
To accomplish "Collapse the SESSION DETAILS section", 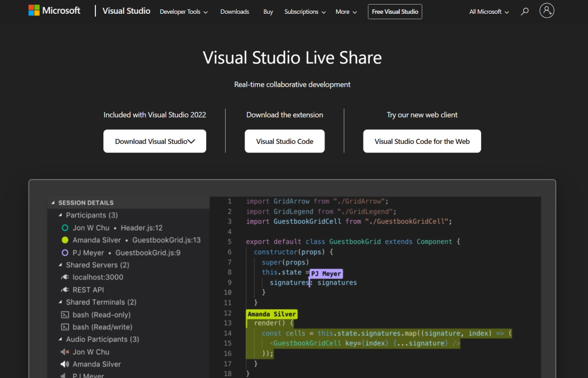I will (x=53, y=202).
